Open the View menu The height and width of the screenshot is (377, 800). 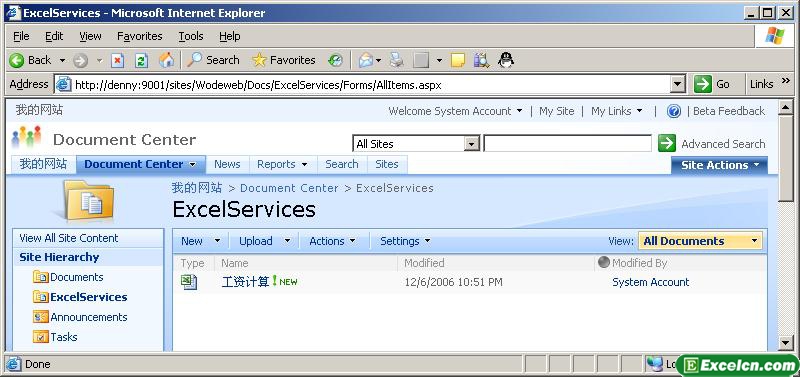[90, 36]
